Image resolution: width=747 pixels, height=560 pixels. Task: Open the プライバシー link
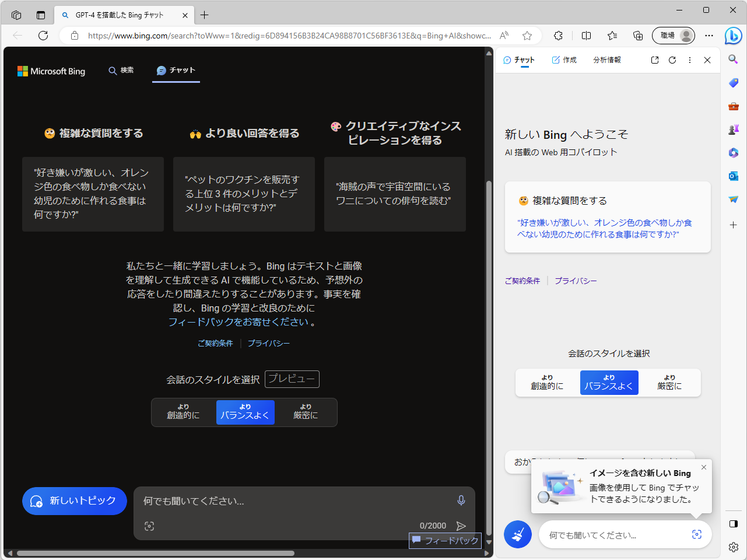pyautogui.click(x=268, y=343)
